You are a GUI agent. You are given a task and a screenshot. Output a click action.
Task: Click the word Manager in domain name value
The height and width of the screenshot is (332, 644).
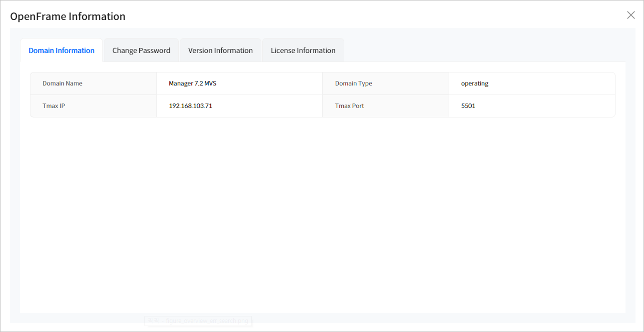pos(181,83)
